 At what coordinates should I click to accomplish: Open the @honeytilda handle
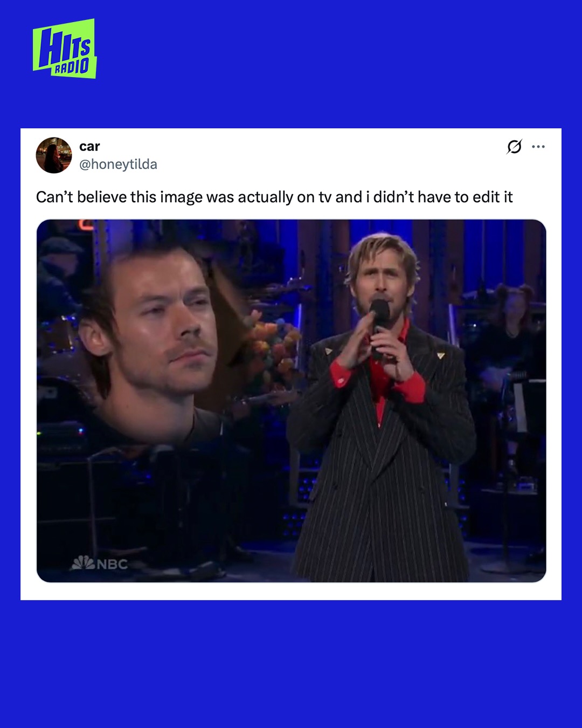tap(118, 164)
